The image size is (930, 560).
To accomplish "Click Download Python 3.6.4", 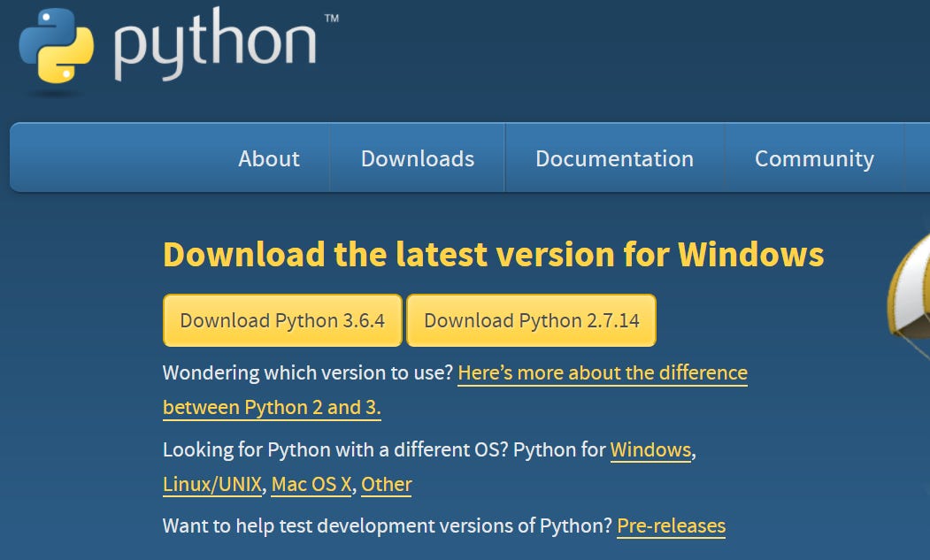I will pyautogui.click(x=282, y=320).
